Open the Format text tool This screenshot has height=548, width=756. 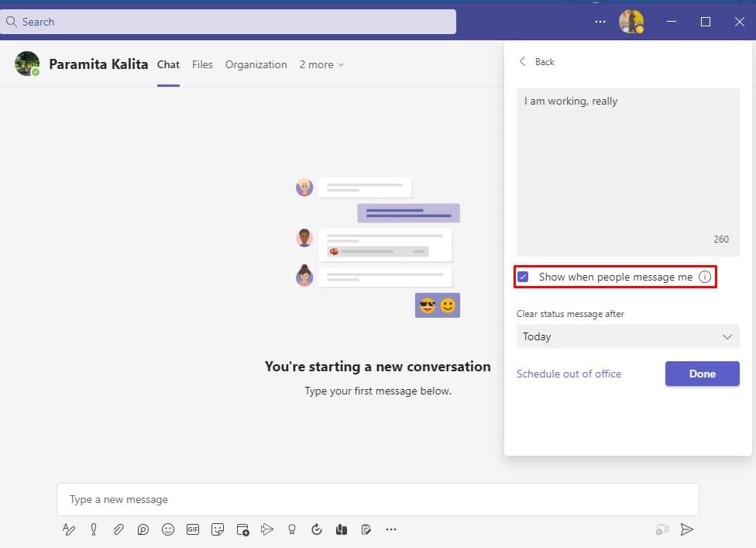pyautogui.click(x=69, y=529)
